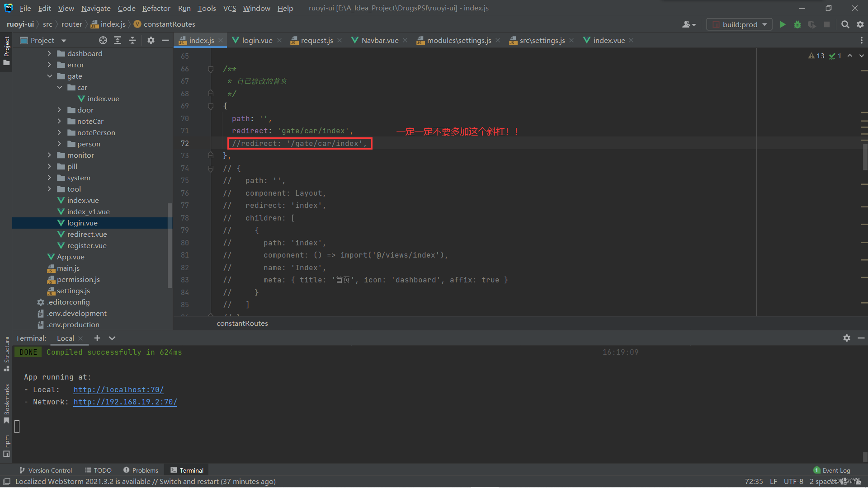This screenshot has height=488, width=868.
Task: Select register.vue in project tree
Action: click(87, 245)
